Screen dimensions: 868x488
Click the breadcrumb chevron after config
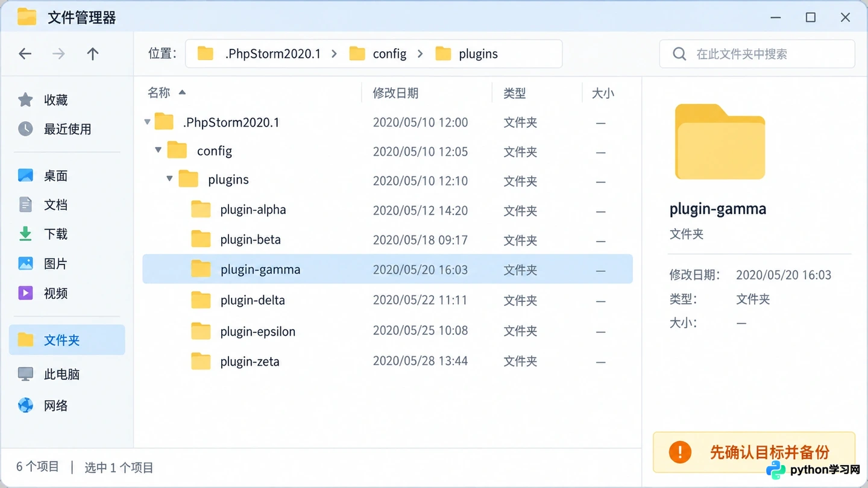420,54
